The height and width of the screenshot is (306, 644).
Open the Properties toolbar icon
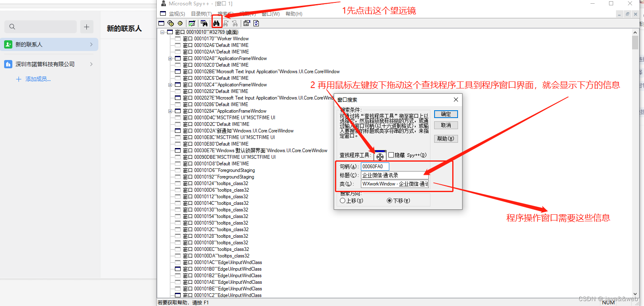[x=247, y=23]
